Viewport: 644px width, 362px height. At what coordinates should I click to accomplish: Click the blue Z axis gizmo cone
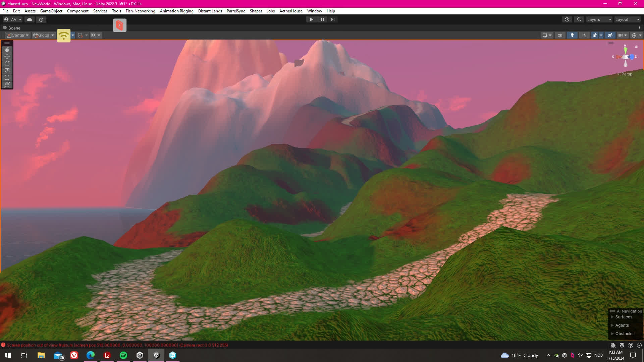[632, 57]
